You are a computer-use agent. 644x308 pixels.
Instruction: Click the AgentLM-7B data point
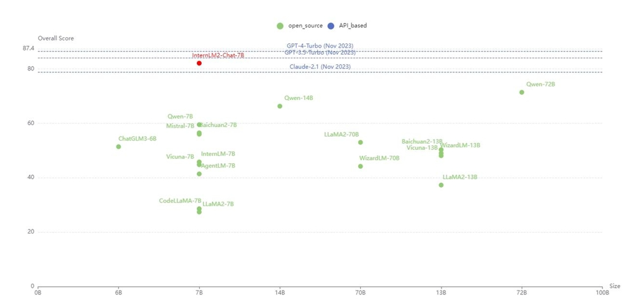199,174
